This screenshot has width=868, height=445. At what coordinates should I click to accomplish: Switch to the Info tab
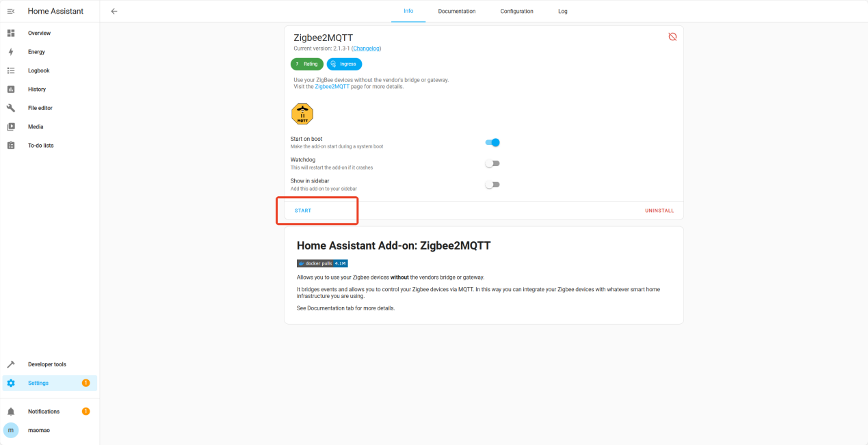[408, 11]
